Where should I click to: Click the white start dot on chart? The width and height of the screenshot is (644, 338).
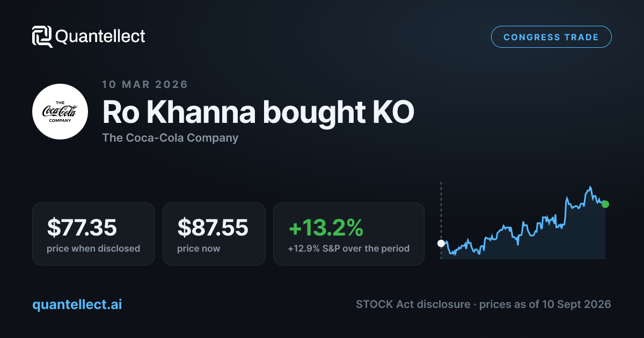441,243
